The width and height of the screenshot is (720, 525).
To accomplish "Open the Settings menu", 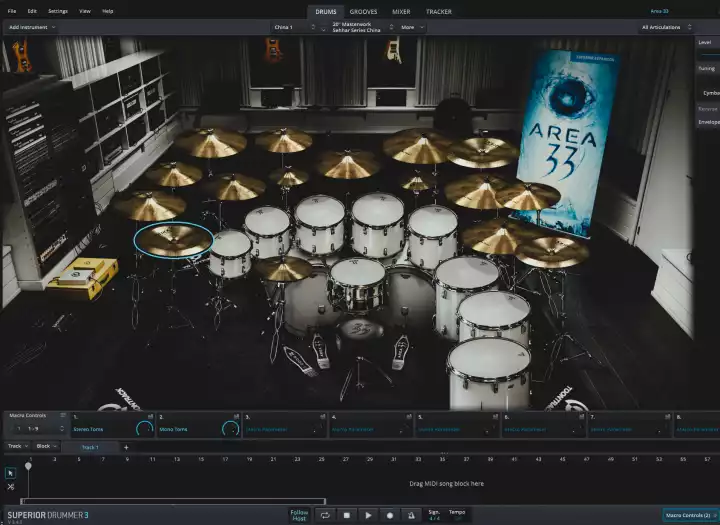I will (x=58, y=11).
